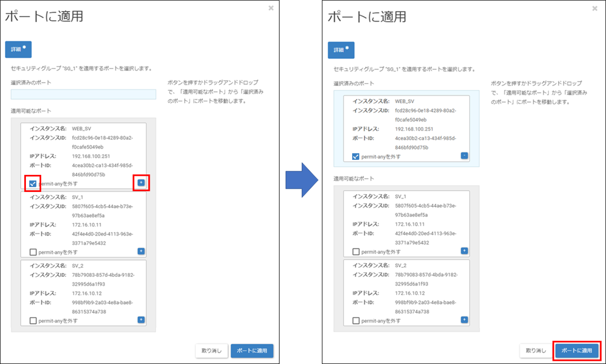Click 取り消し button in left dialog
606x364 pixels.
click(x=212, y=351)
